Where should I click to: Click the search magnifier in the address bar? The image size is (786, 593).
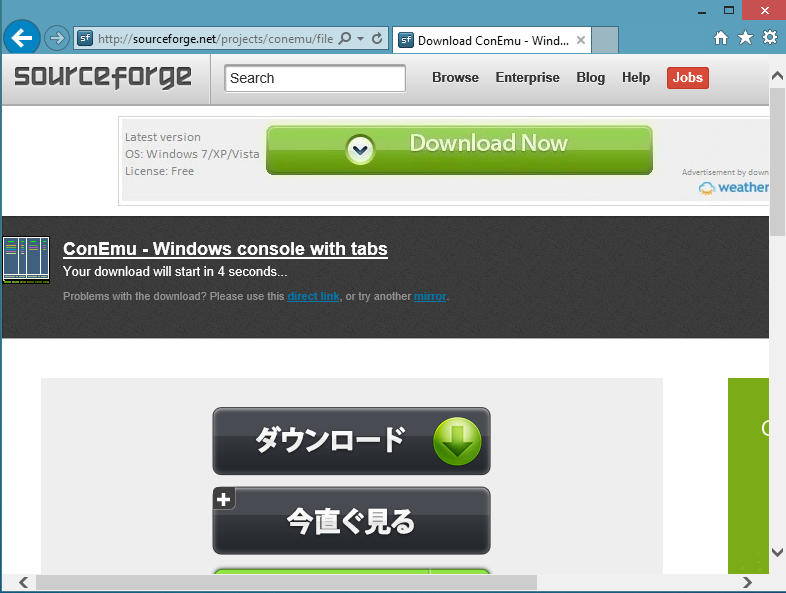[x=345, y=38]
